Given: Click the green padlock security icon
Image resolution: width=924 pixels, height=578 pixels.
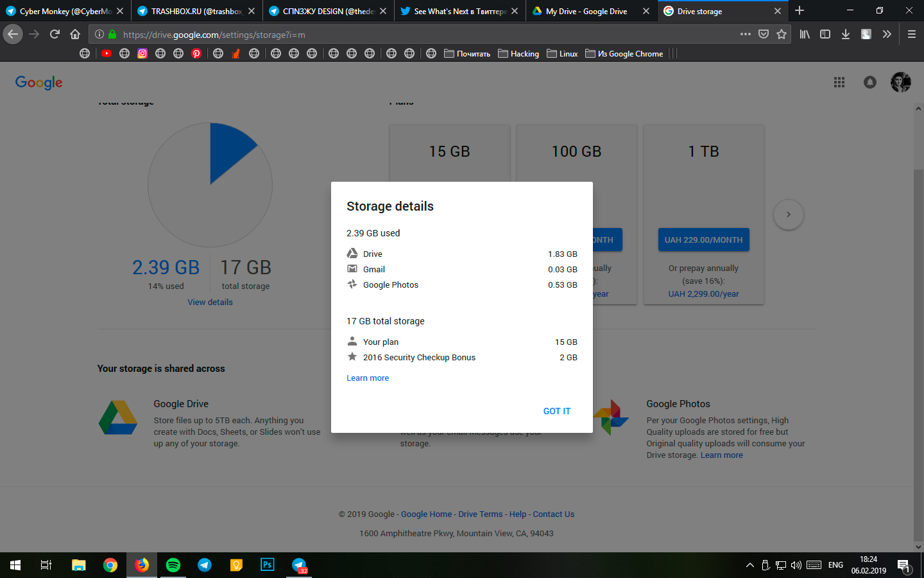Looking at the screenshot, I should pyautogui.click(x=112, y=34).
